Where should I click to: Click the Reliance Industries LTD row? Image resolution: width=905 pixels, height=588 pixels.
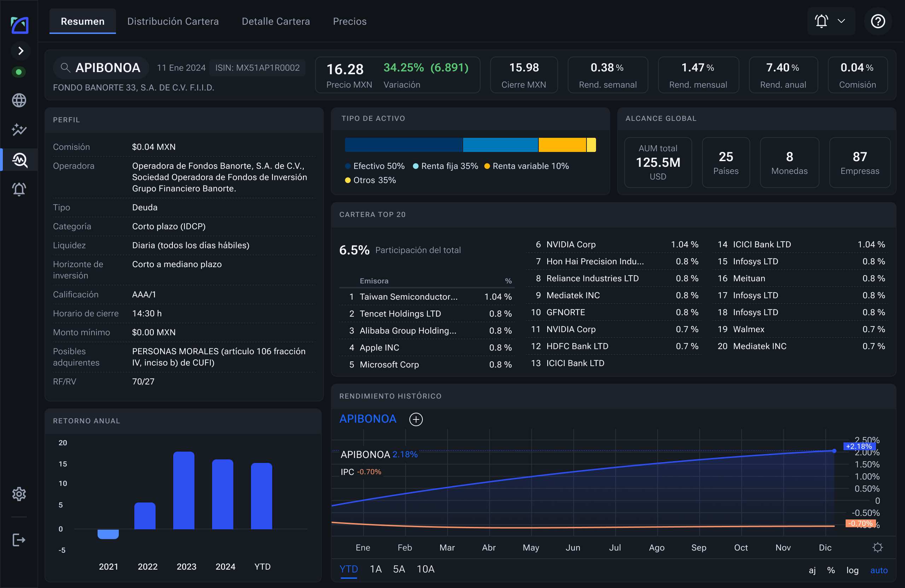pyautogui.click(x=614, y=278)
